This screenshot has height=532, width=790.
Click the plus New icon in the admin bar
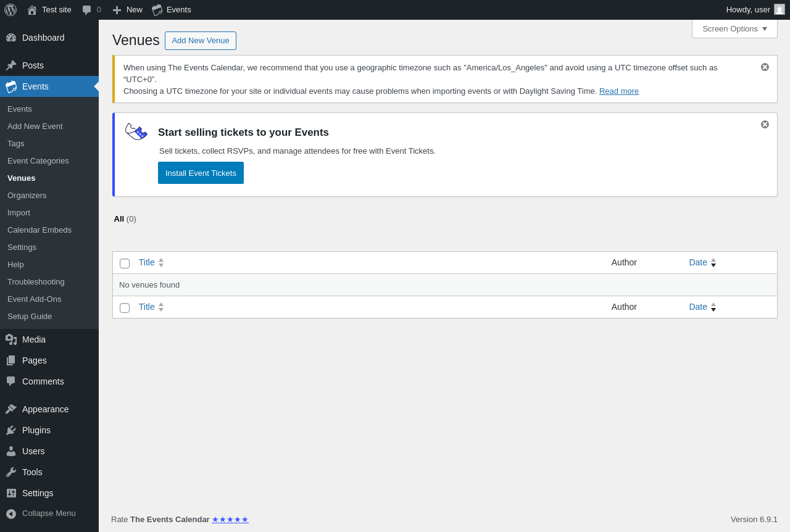point(117,10)
